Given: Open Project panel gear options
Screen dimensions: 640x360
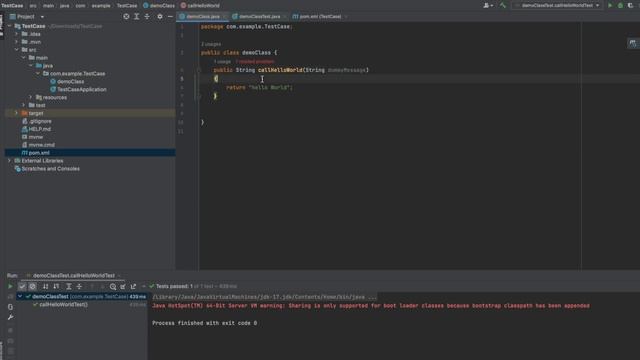Looking at the screenshot, I should point(160,16).
